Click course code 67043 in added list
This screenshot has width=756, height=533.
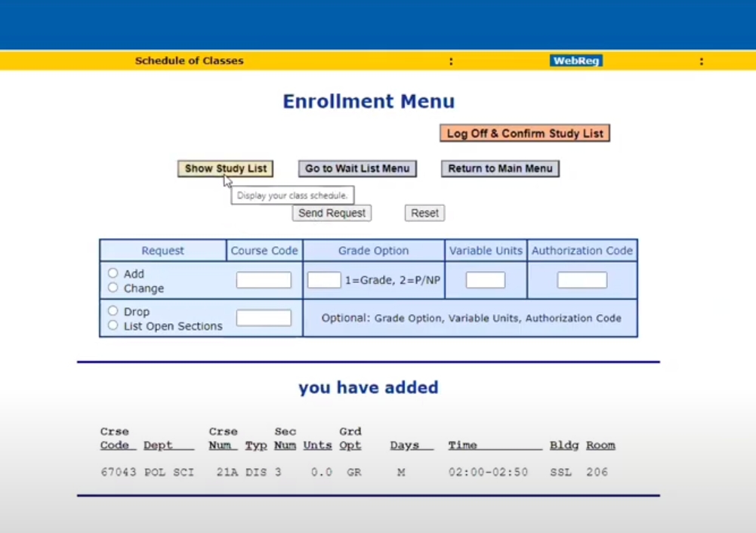click(x=118, y=473)
